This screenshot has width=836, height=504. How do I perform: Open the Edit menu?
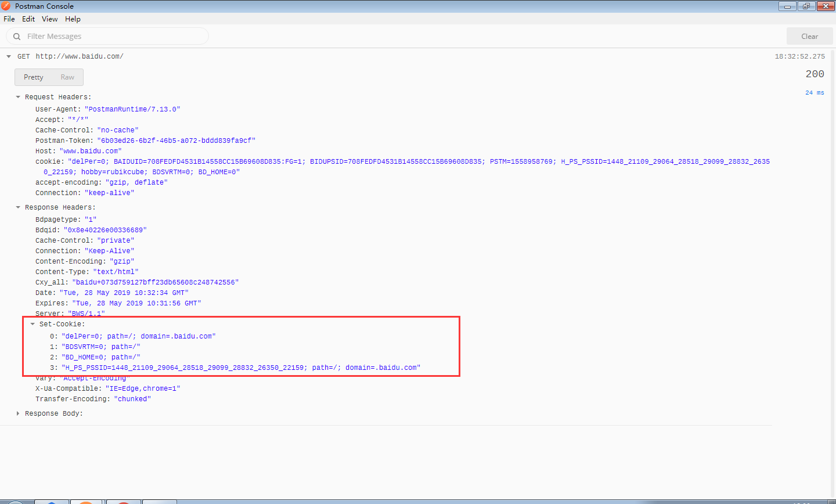pos(28,19)
